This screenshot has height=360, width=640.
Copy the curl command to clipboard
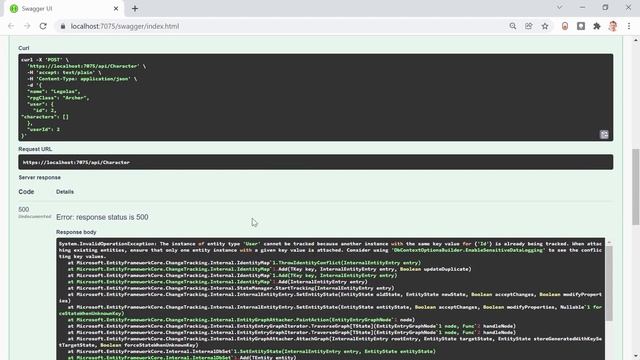coord(604,134)
